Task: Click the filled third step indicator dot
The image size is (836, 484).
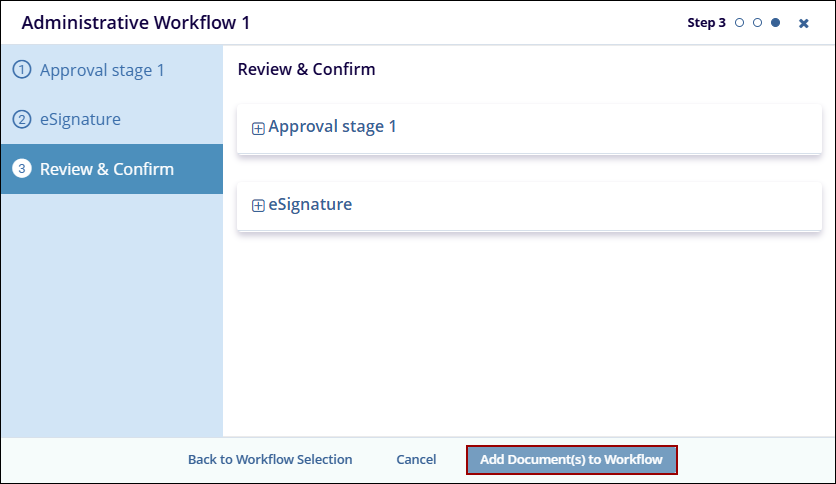Action: click(x=775, y=23)
